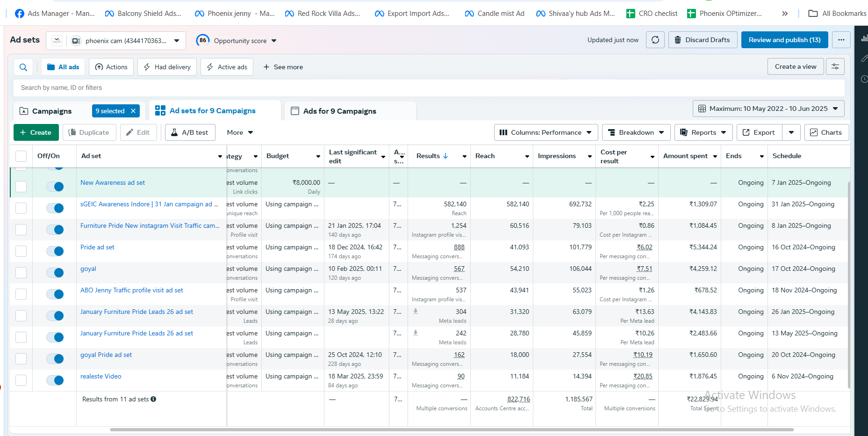Open the Actions filter
Viewport: 868px width, 436px height.
pos(111,67)
